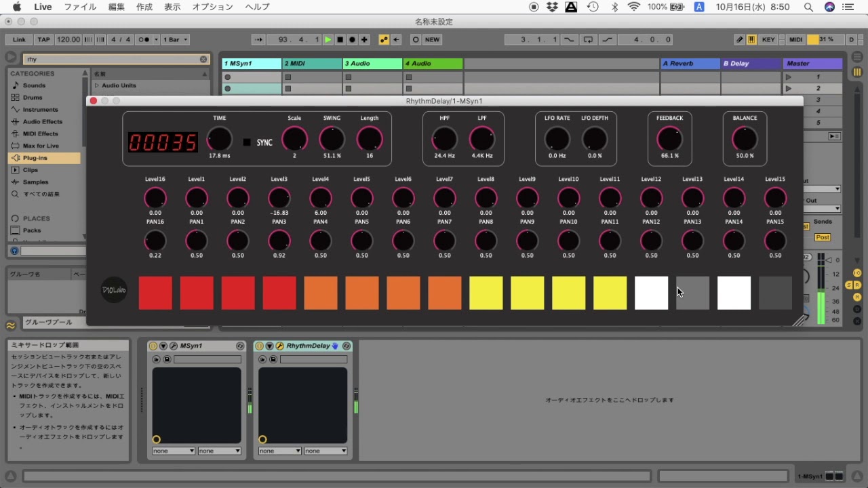The height and width of the screenshot is (488, 868).
Task: Click MSyn1 hot-swap preset icon
Action: [240, 346]
